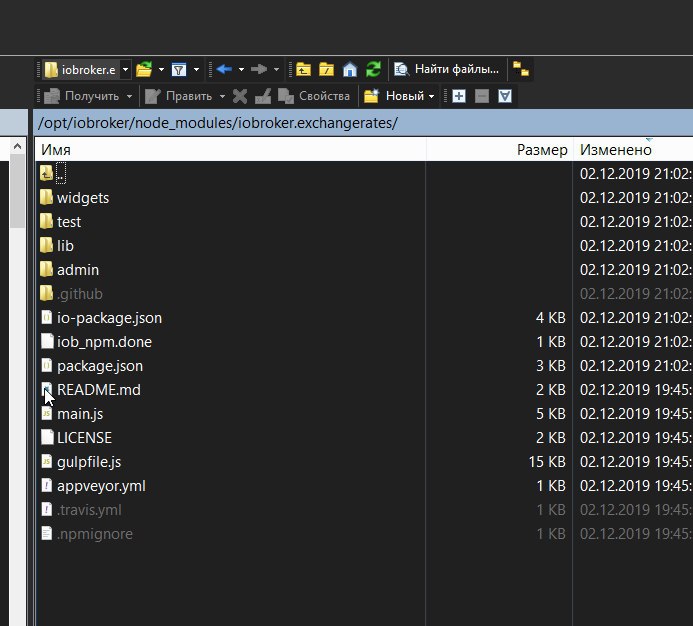693x626 pixels.
Task: Go to home directory icon
Action: tap(350, 69)
